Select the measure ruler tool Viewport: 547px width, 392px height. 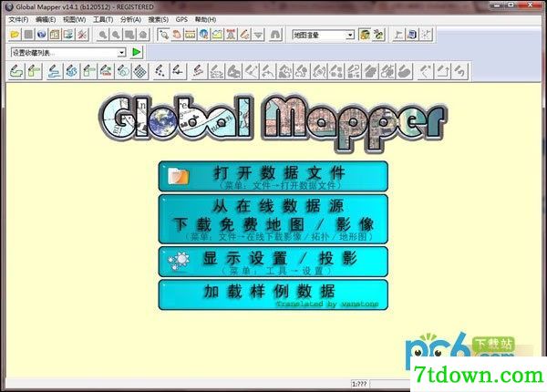click(191, 35)
